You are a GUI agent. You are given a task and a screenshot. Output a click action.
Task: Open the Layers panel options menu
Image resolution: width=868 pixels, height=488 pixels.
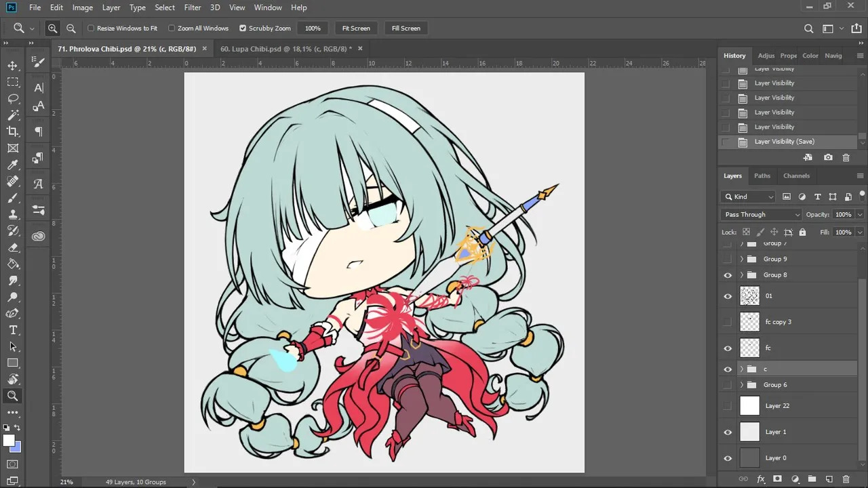[860, 176]
